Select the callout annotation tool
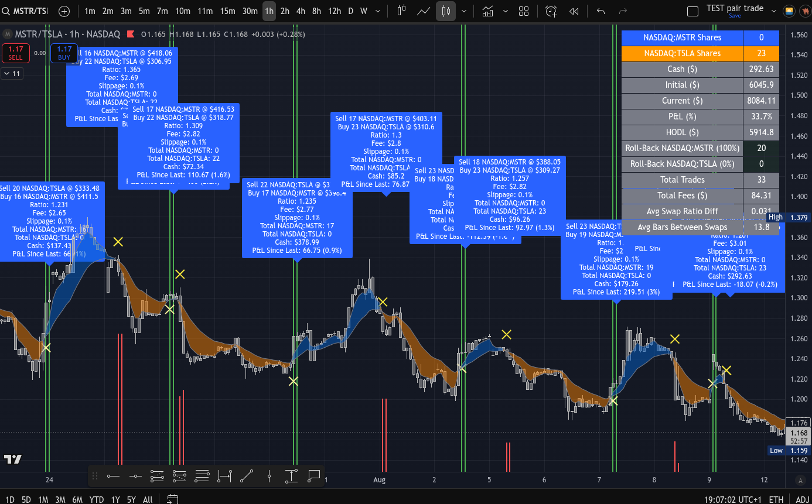Screen dimensions: 812x504 (314, 476)
